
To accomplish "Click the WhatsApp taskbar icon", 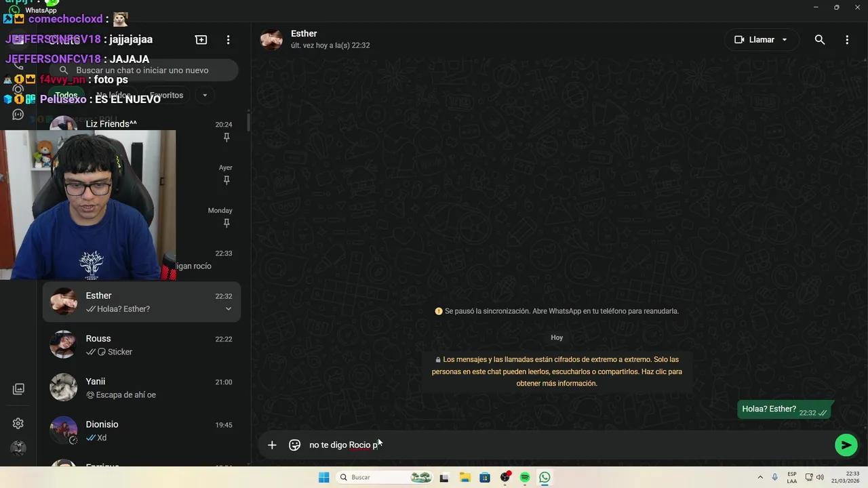I will (545, 478).
